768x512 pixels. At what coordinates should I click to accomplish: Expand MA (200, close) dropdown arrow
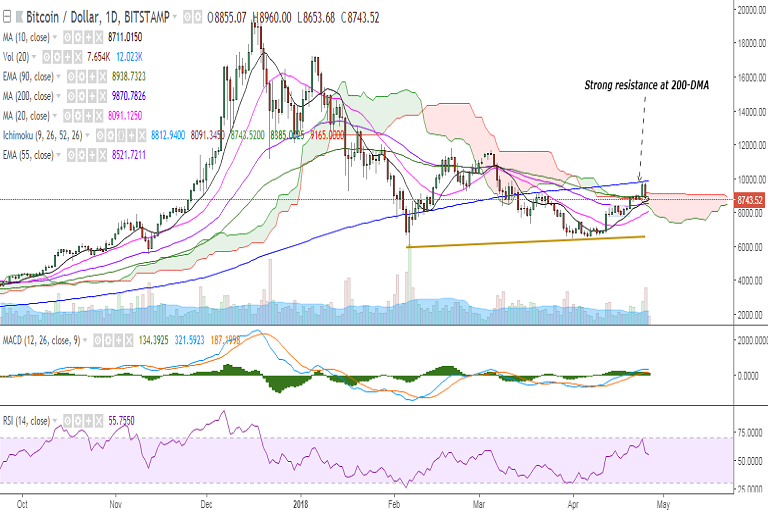58,96
